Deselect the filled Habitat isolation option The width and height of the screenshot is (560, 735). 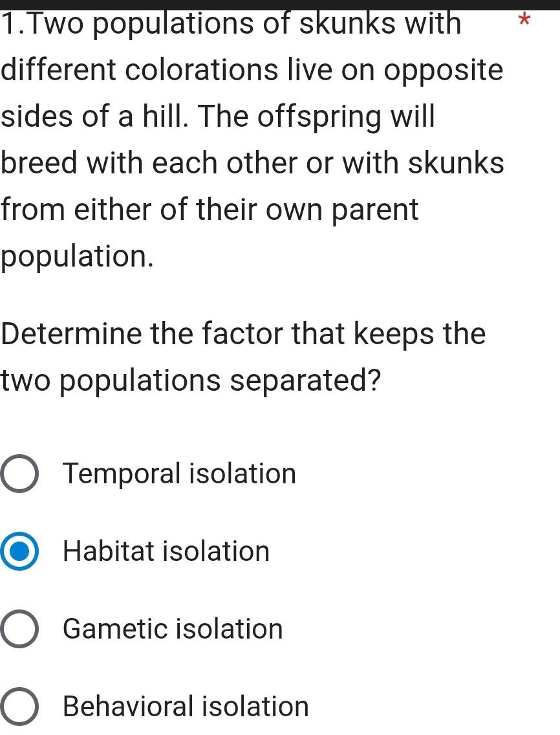pos(19,552)
